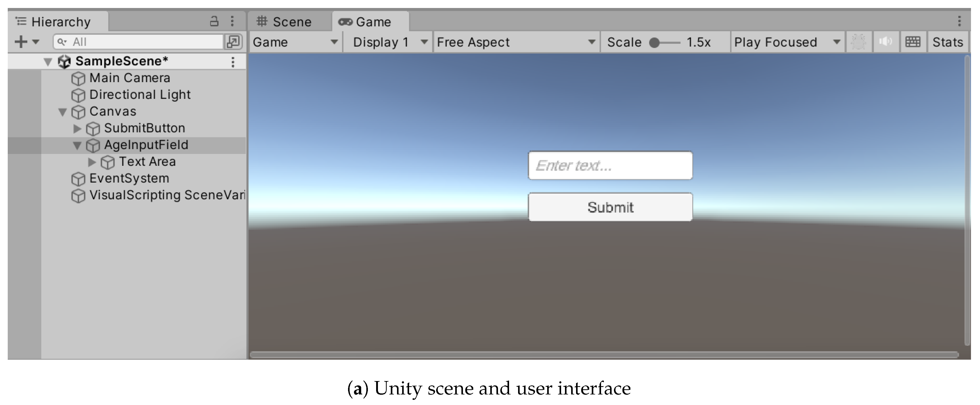Select the Main Camera object
980x405 pixels.
(129, 78)
